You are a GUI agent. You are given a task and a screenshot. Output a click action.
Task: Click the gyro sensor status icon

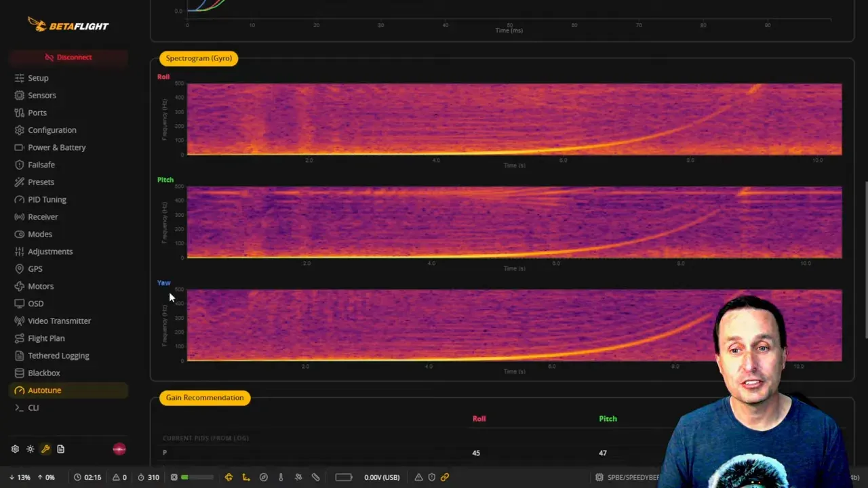coord(229,477)
